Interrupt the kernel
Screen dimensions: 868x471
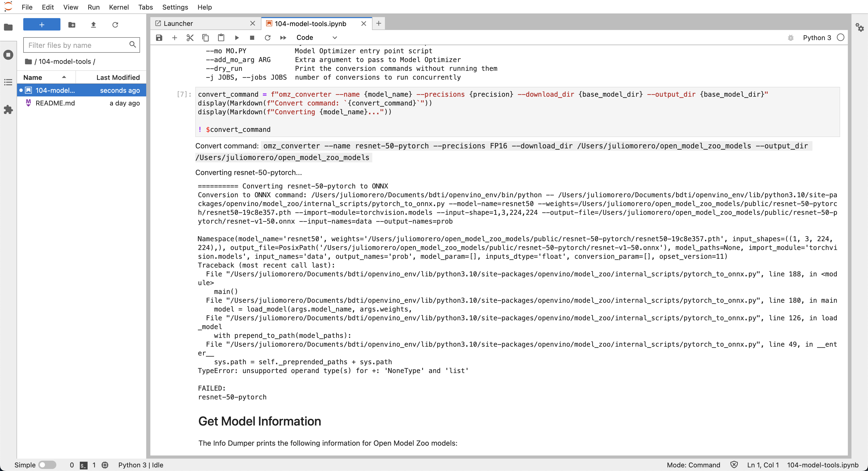(252, 37)
